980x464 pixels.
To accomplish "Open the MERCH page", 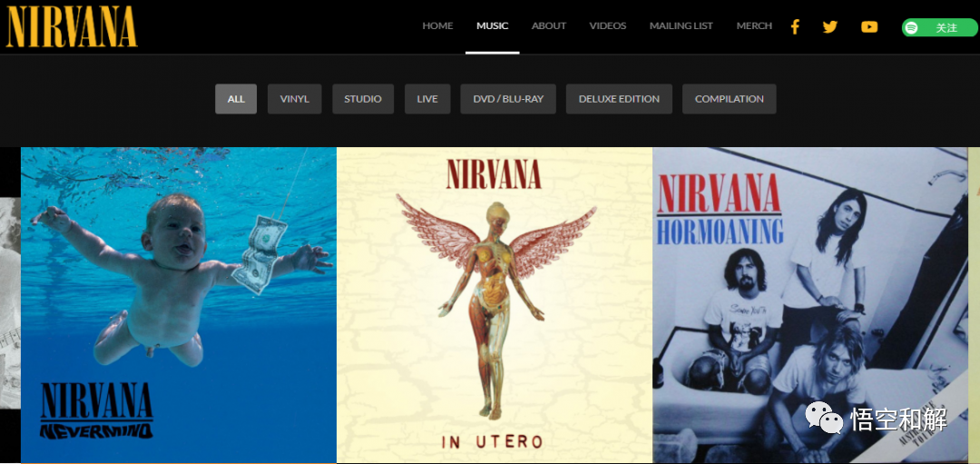I will pyautogui.click(x=754, y=26).
